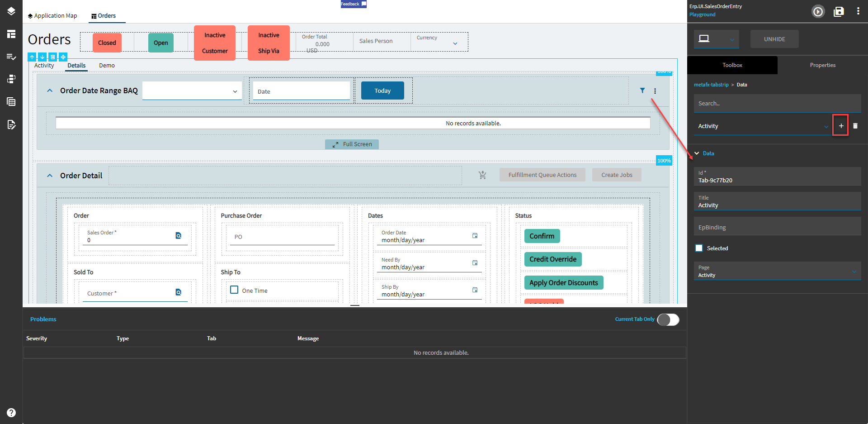
Task: Open the data grid icon in sidebar
Action: tap(11, 102)
